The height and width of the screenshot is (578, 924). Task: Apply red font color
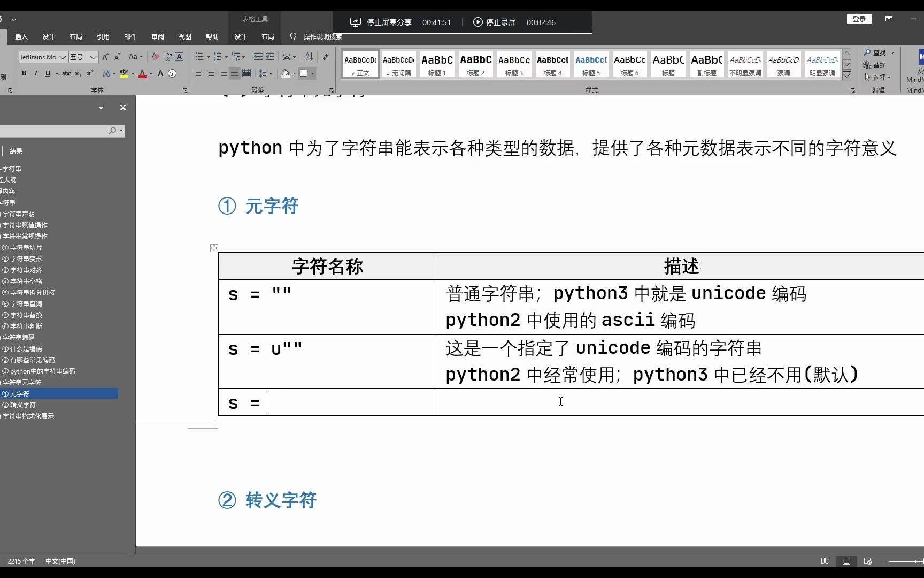(x=142, y=73)
